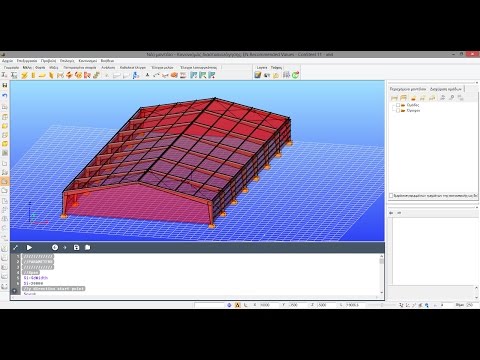The width and height of the screenshot is (480, 360).
Task: Select the yellow horizontal beam tool
Action: pos(42,75)
